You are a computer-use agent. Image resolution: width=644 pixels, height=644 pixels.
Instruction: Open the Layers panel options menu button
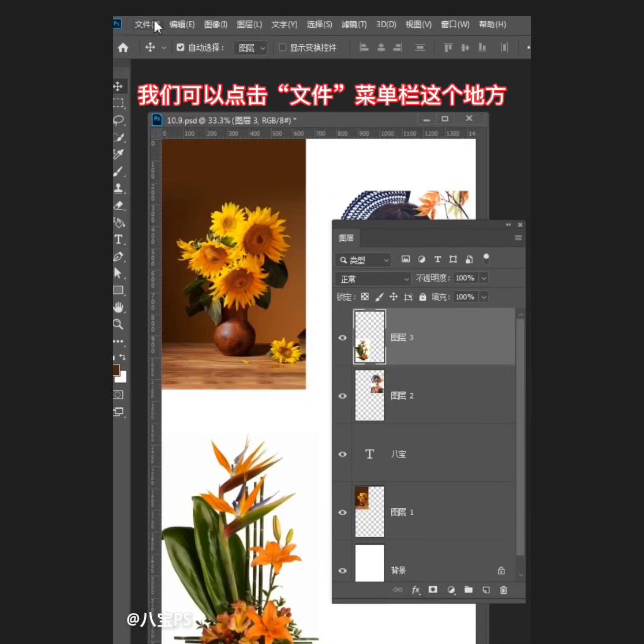(518, 238)
